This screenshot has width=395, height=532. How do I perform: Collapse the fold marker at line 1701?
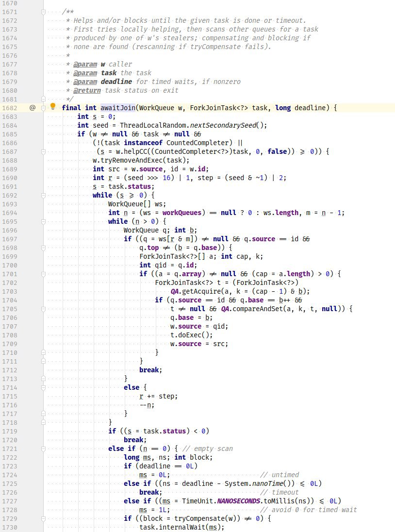(43, 274)
